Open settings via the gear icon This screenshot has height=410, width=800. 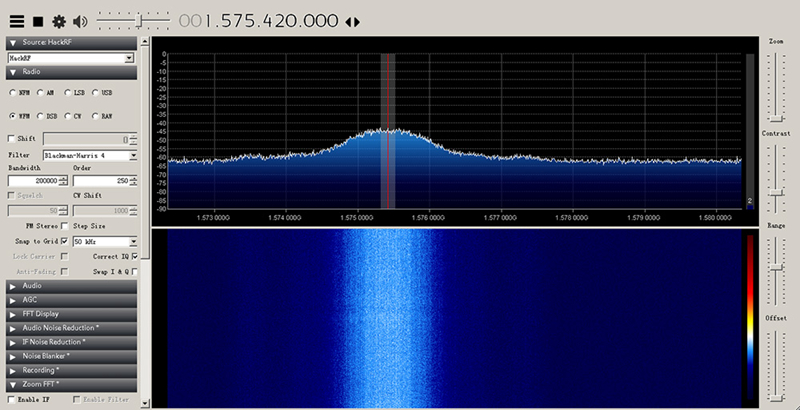[x=59, y=21]
